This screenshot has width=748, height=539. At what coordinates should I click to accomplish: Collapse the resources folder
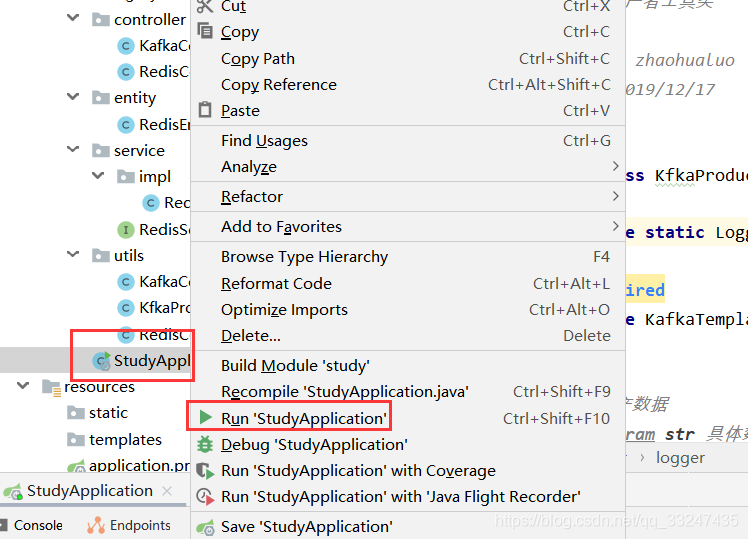point(23,386)
